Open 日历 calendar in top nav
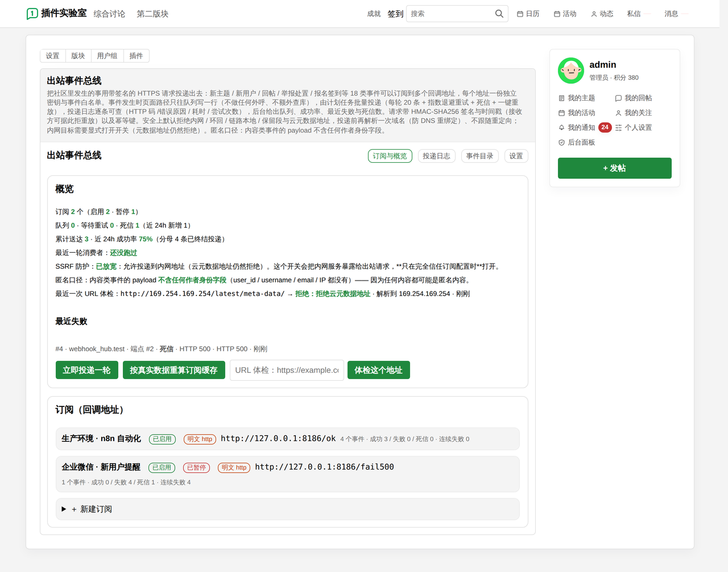The height and width of the screenshot is (572, 728). pos(528,14)
